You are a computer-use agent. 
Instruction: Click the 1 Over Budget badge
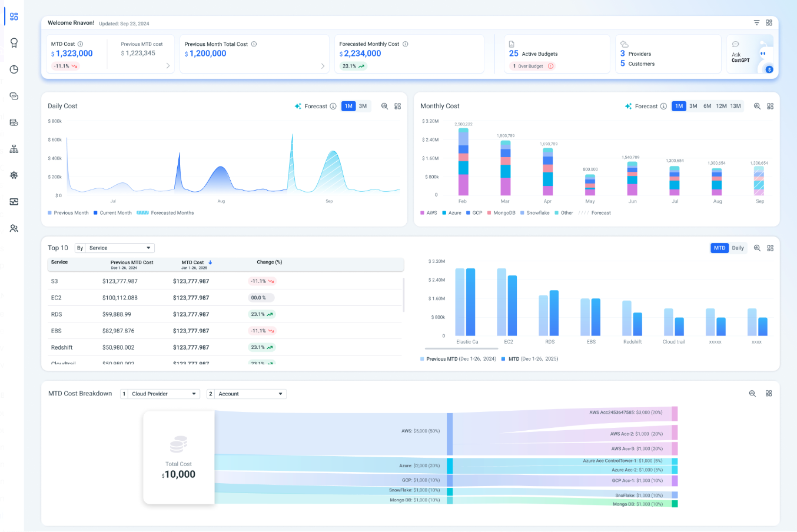tap(532, 66)
